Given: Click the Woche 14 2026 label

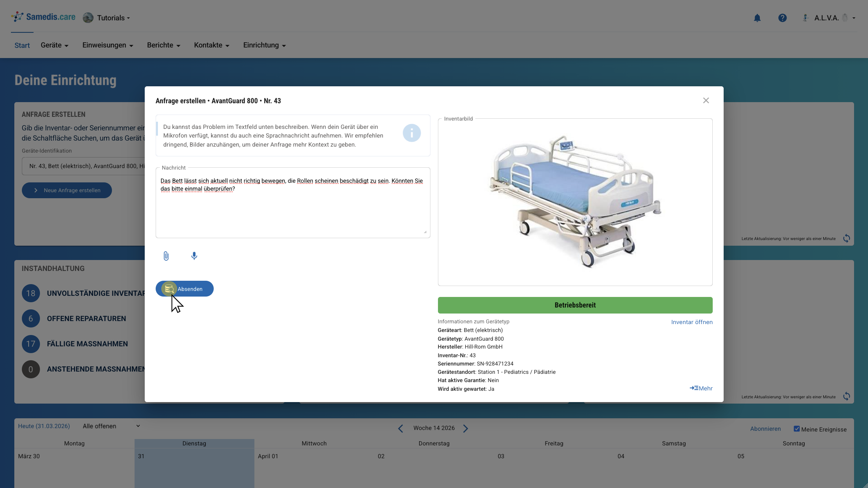Looking at the screenshot, I should pyautogui.click(x=434, y=428).
